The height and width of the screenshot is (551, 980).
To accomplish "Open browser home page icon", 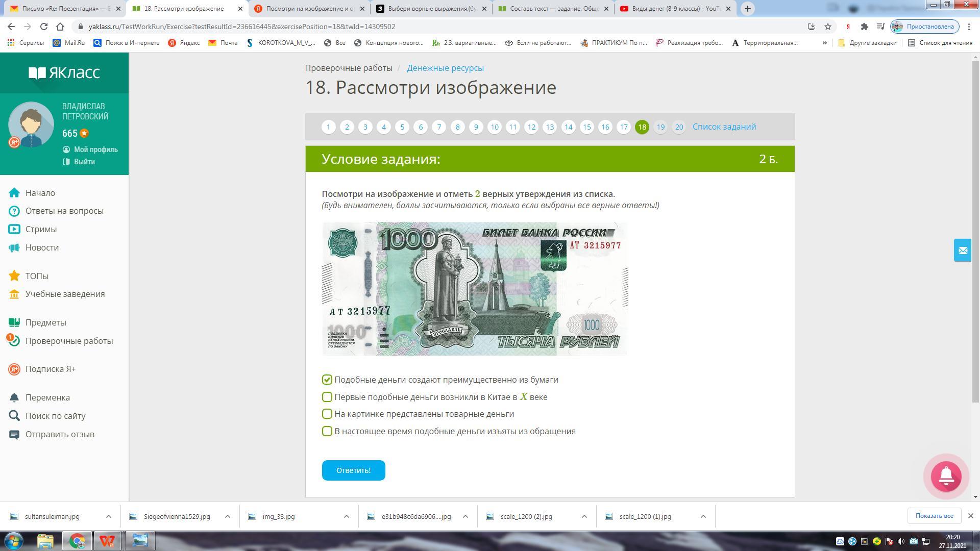I will pyautogui.click(x=60, y=27).
